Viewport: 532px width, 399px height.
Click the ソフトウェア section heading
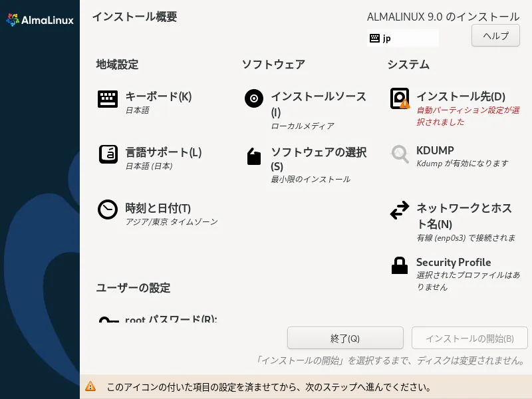click(273, 65)
